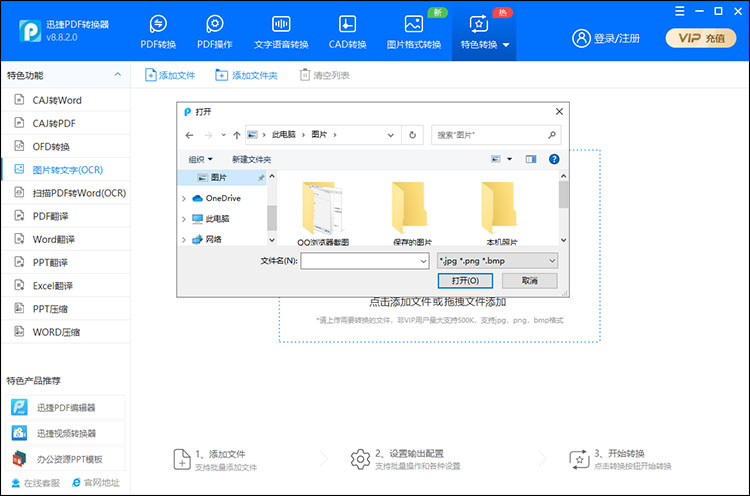Open the file type filter dropdown
The height and width of the screenshot is (496, 750).
tap(497, 261)
